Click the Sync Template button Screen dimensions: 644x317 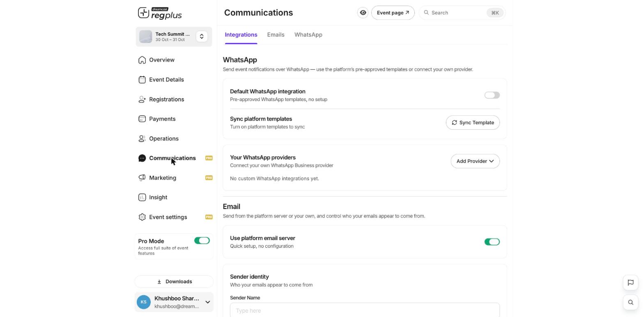[473, 123]
